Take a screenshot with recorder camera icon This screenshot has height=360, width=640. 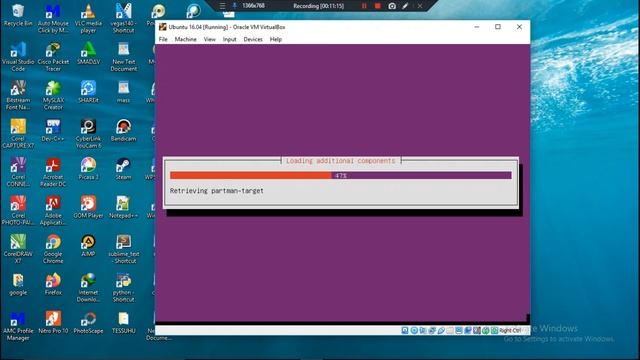pos(392,6)
